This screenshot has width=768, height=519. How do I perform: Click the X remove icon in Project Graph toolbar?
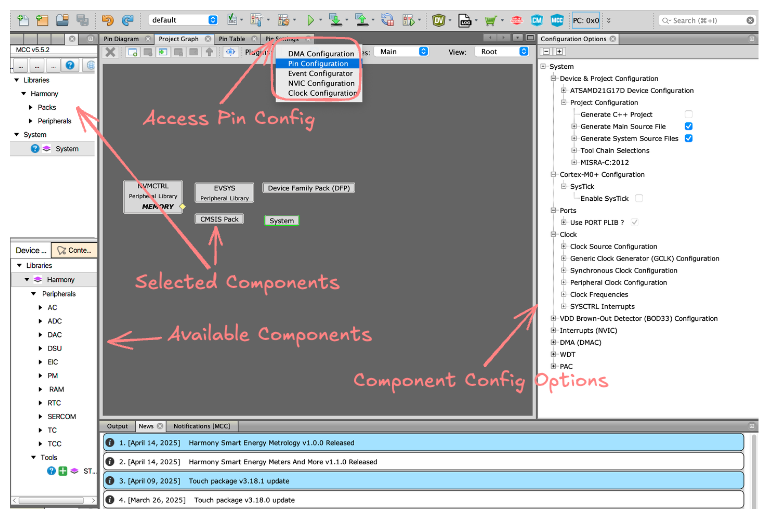[x=111, y=52]
